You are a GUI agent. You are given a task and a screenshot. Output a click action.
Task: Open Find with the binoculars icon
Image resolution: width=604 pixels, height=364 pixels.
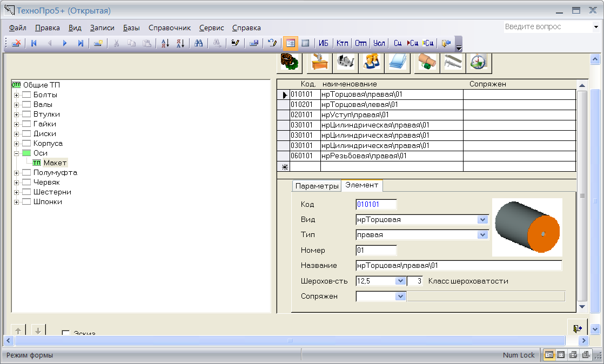point(199,43)
